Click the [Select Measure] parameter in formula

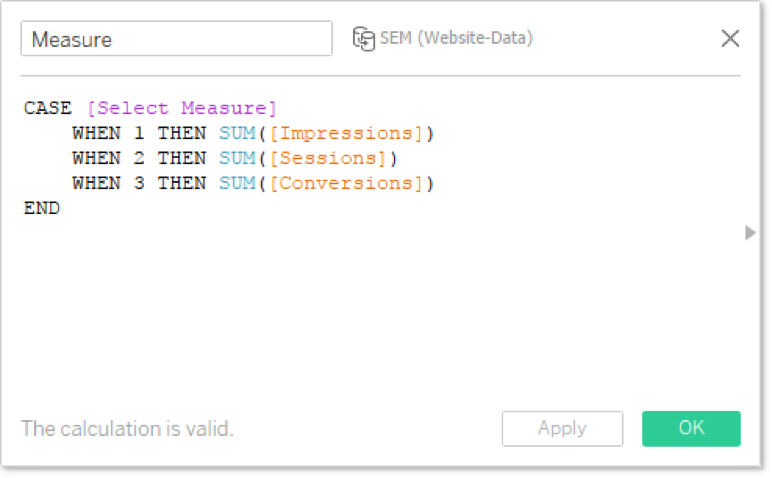[x=181, y=108]
